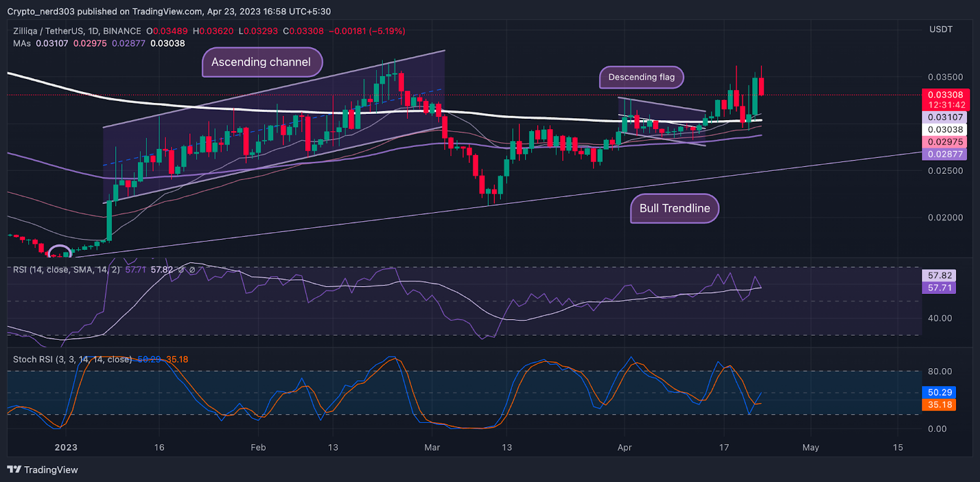
Task: Click the 0.00 Stoch RSI axis label
Action: (937, 429)
